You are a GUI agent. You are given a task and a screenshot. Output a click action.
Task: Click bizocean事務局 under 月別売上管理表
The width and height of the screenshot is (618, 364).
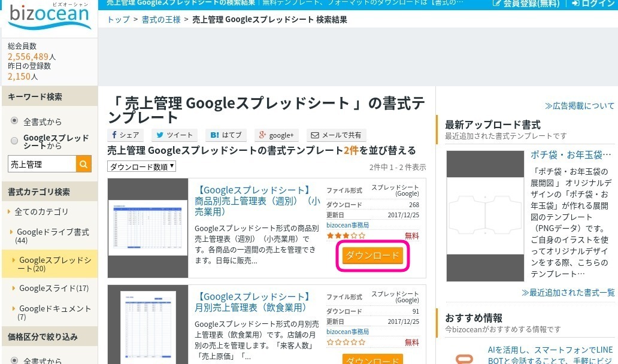347,331
